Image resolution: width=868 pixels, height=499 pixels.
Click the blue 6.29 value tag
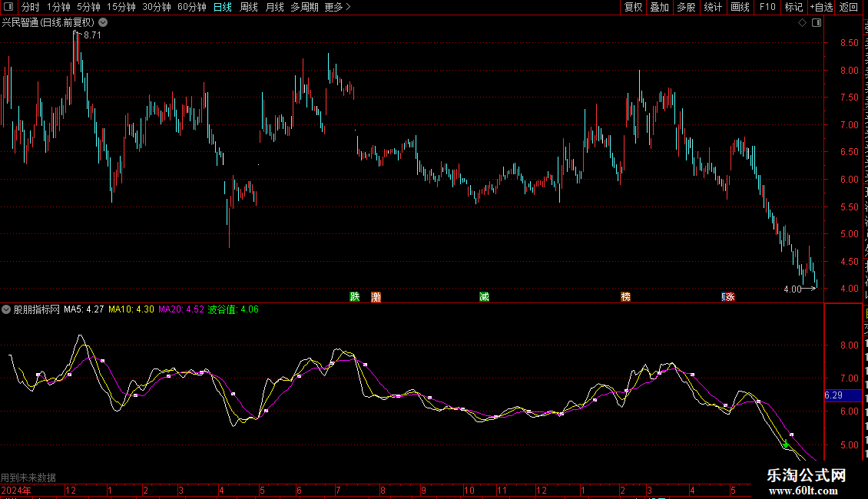tap(843, 395)
